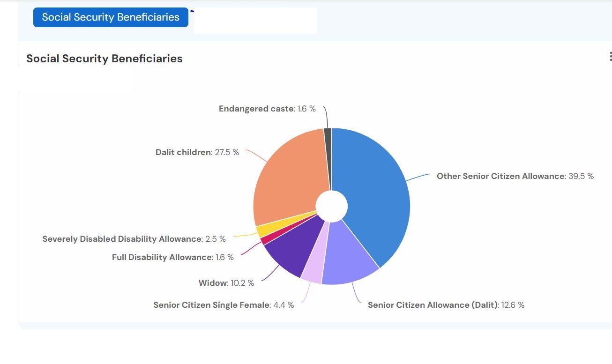Click the 'Other Senior Citizen Allowance: 39.5 %' label

515,176
